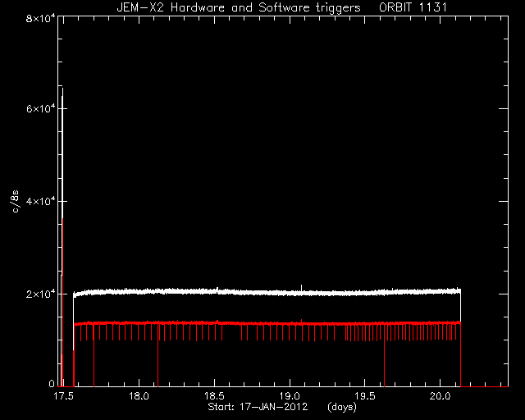Screen dimensions: 525x420
Task: Click the 18.5 x-axis tick label
Action: (x=214, y=396)
